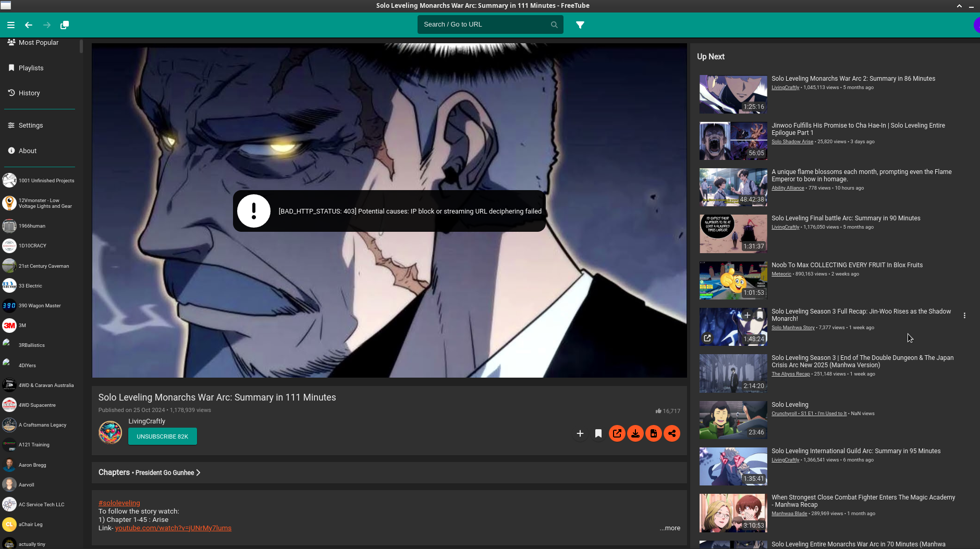This screenshot has width=980, height=549.
Task: Open Playlists from the sidebar
Action: coord(31,68)
